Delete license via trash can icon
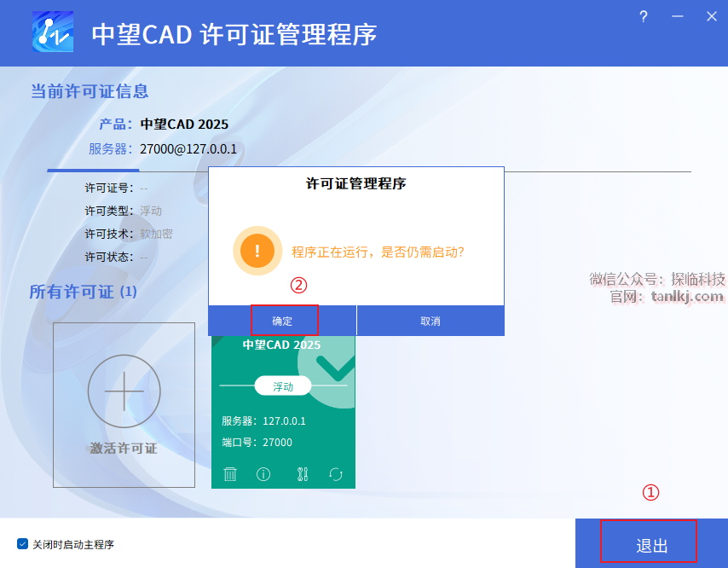The height and width of the screenshot is (568, 728). pos(230,474)
